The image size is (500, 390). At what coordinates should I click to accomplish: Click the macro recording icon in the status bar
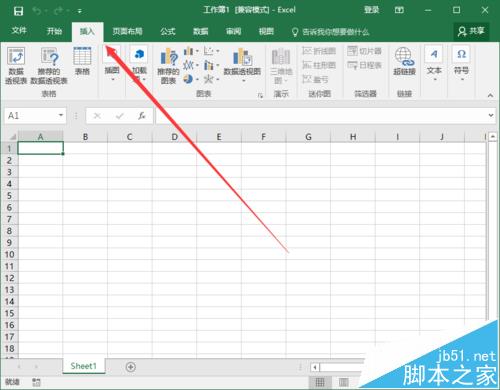point(37,382)
